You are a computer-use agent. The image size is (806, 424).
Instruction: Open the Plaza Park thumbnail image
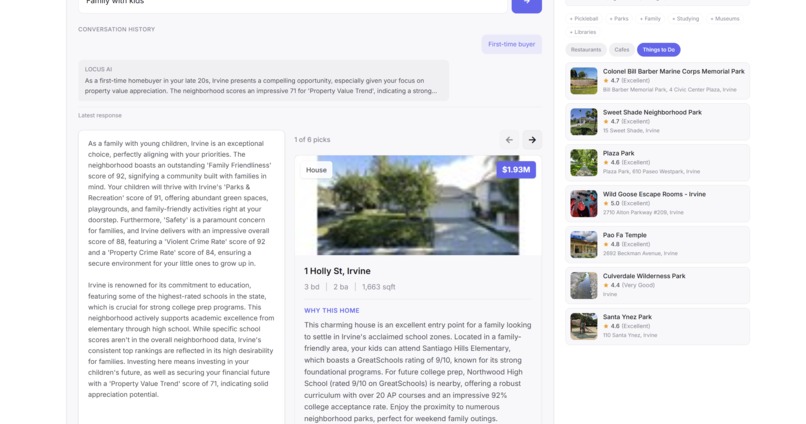point(584,162)
